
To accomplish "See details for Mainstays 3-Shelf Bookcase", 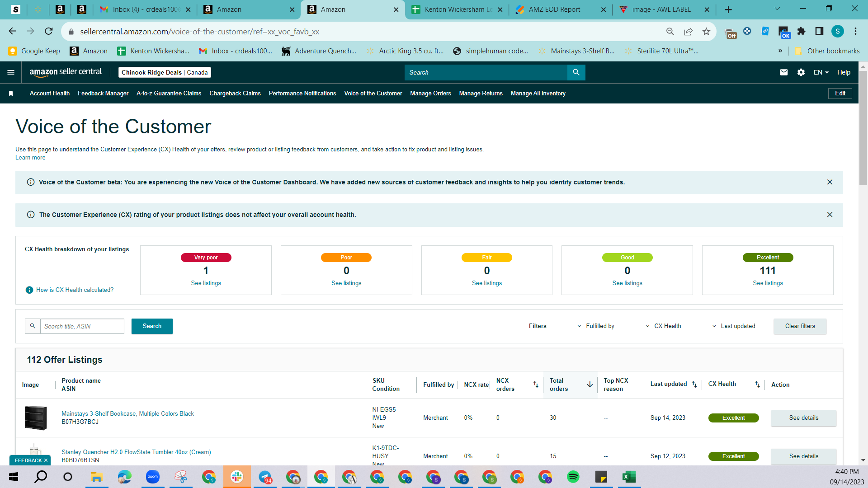I will (803, 418).
